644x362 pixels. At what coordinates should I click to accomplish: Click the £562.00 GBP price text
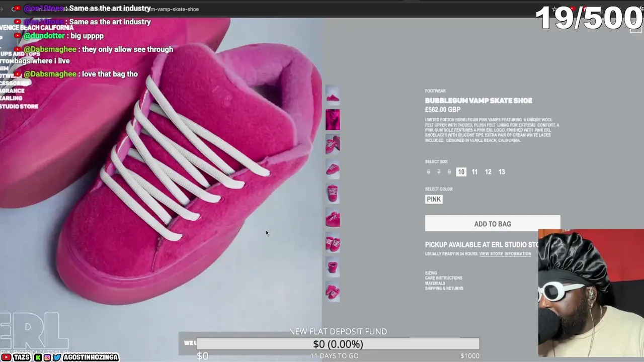(x=443, y=110)
